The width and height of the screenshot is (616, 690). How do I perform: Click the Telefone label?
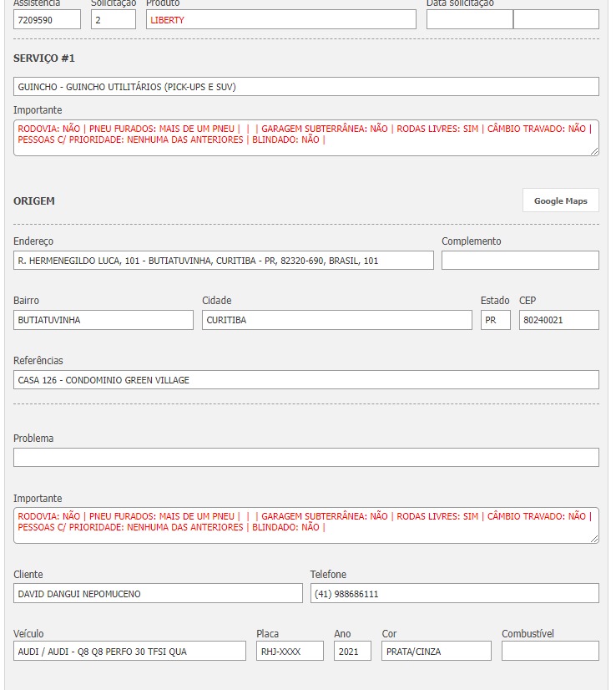(328, 574)
